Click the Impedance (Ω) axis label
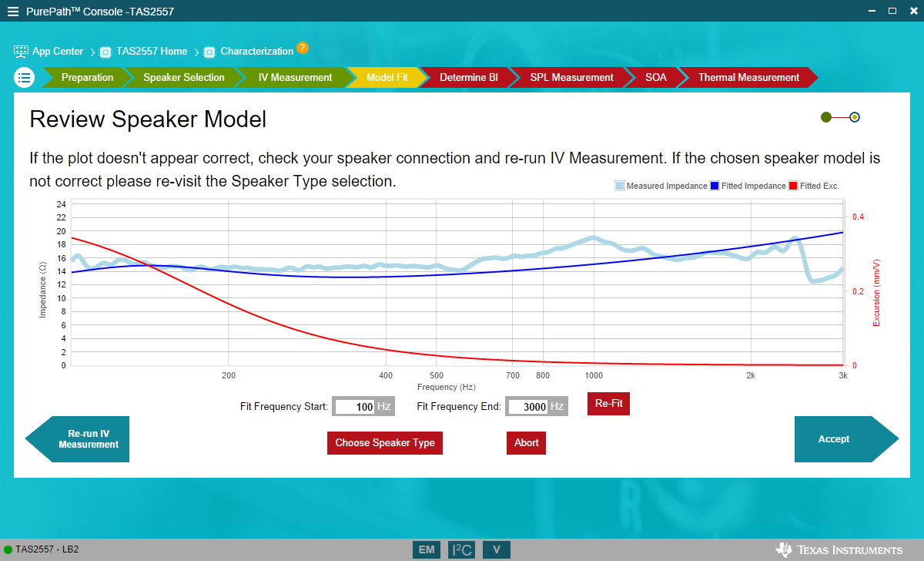The height and width of the screenshot is (561, 924). (43, 290)
